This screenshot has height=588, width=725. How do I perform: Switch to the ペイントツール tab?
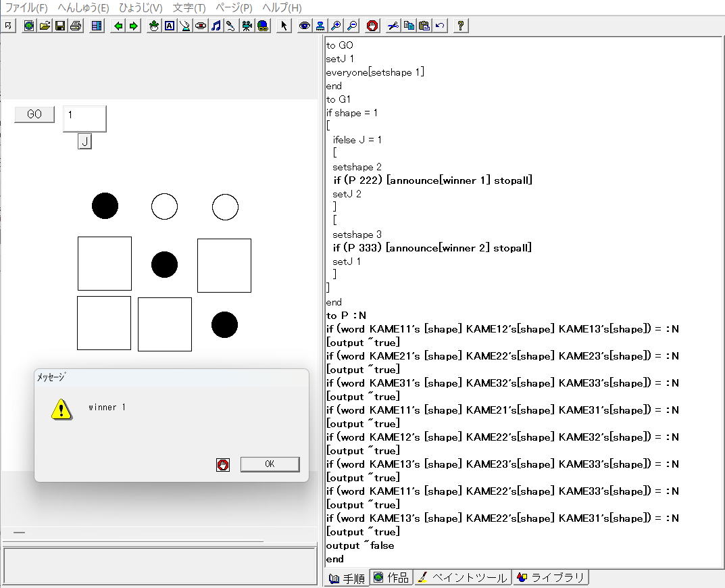463,577
